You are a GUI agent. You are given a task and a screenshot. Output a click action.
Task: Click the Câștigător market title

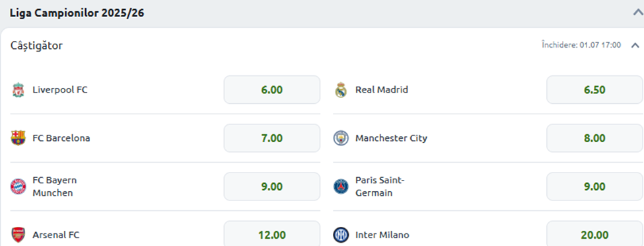tap(36, 46)
